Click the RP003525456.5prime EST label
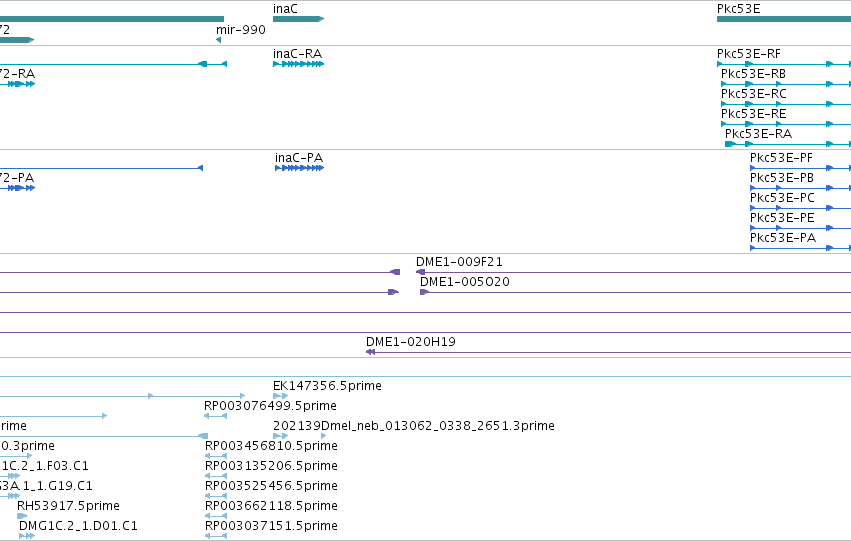 [271, 486]
